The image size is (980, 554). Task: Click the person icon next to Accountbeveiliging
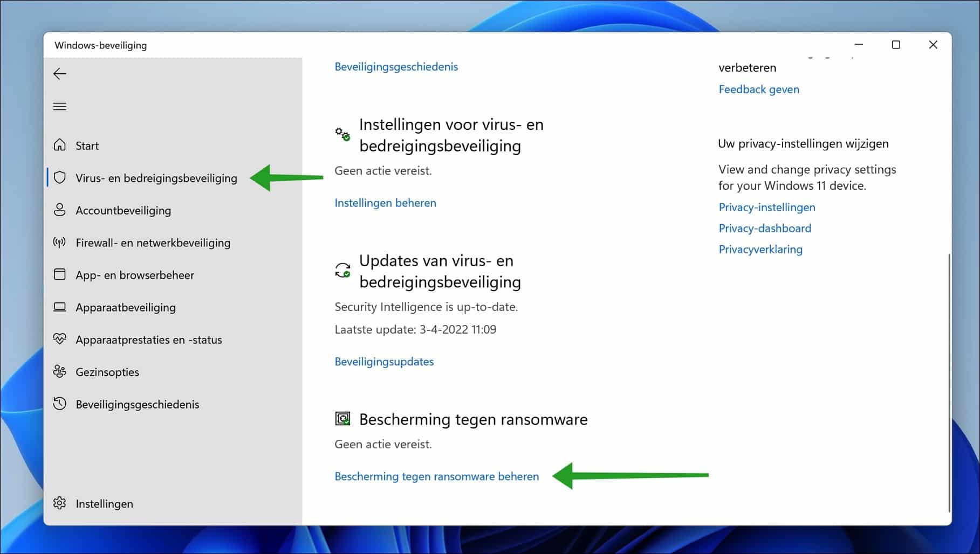59,210
